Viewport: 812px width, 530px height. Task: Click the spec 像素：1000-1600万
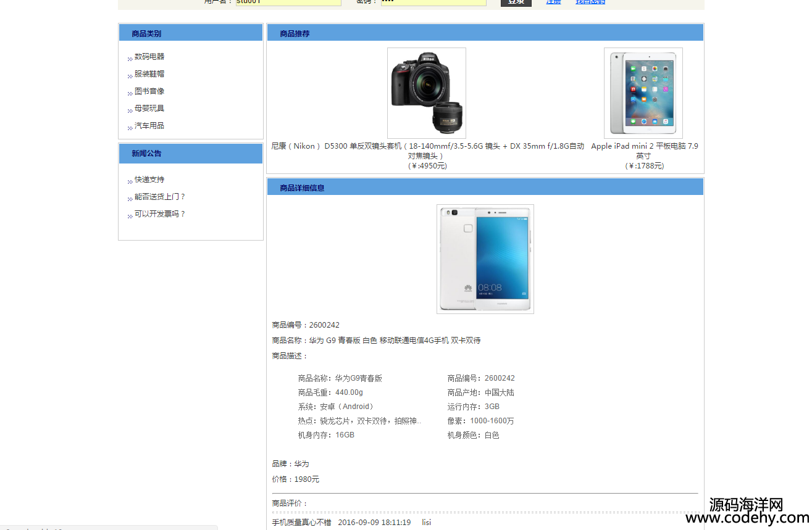point(481,421)
